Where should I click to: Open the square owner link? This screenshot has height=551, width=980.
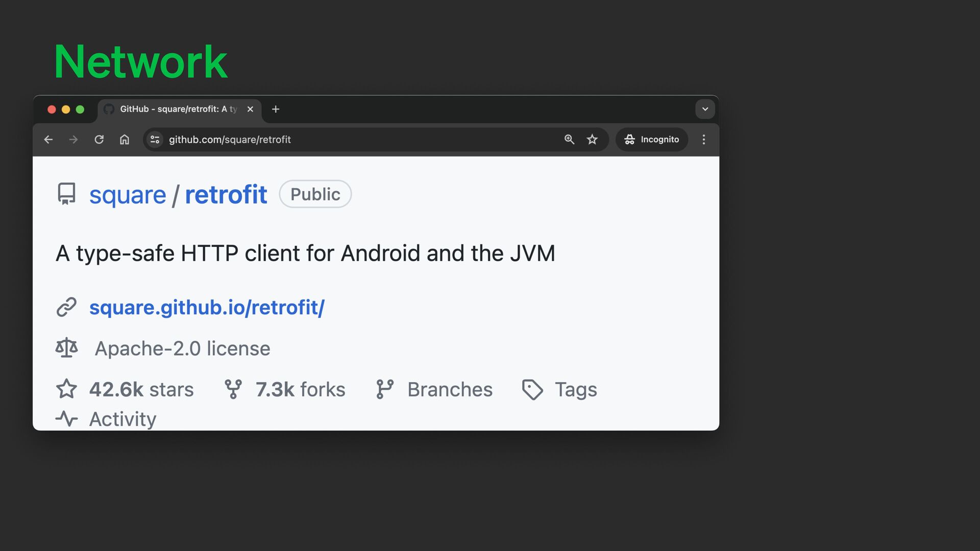click(128, 195)
